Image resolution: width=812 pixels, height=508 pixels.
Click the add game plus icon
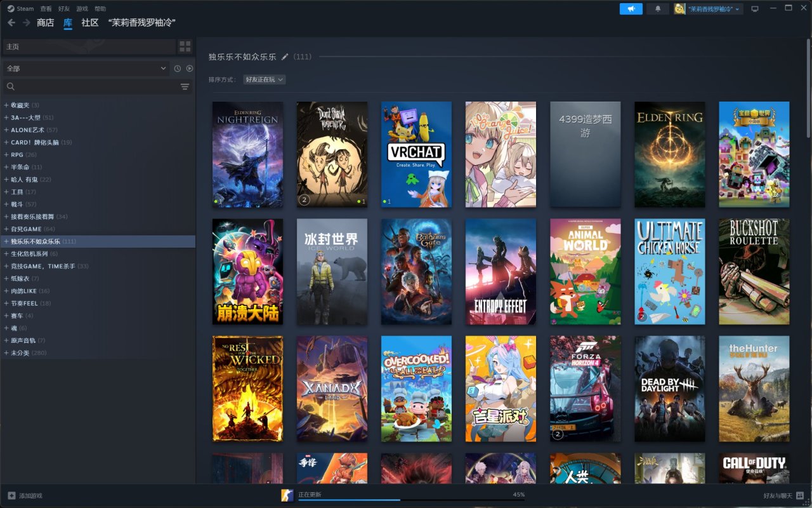coord(11,495)
